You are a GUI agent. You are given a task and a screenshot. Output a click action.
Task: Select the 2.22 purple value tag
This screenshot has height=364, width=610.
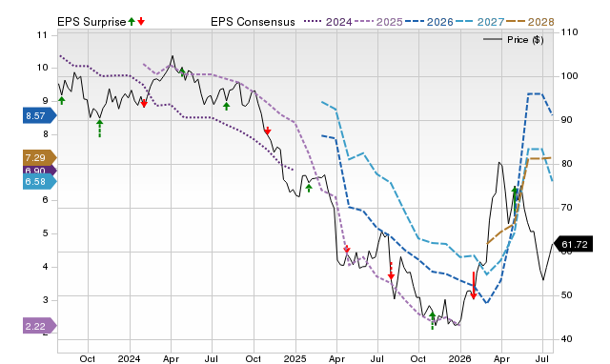click(40, 326)
